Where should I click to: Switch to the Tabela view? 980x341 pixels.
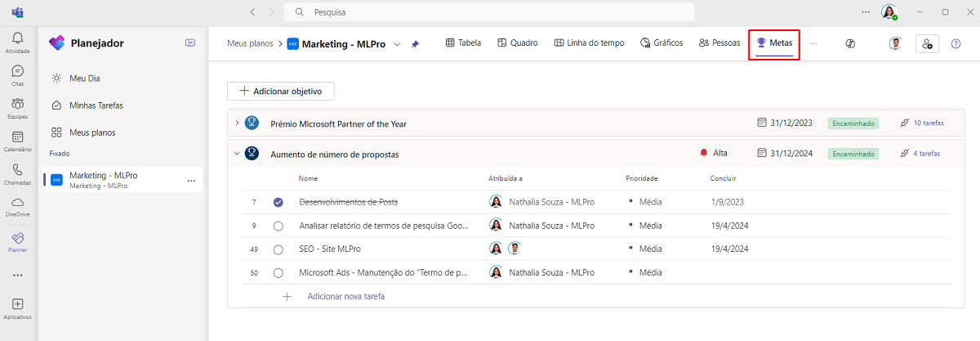pos(463,43)
